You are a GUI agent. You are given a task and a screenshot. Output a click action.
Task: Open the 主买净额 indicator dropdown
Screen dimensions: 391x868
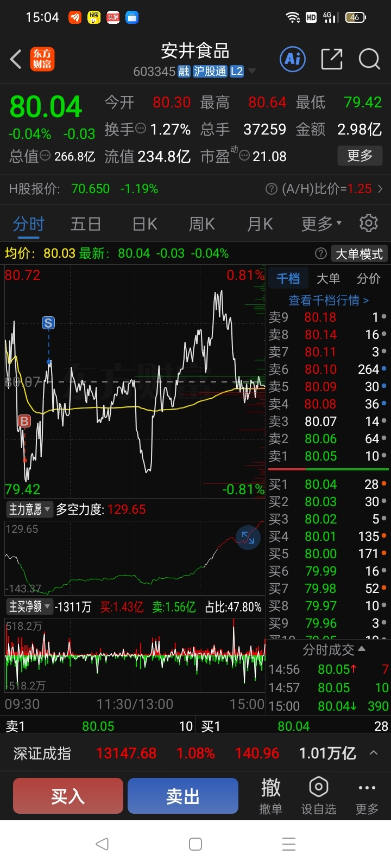pos(29,607)
